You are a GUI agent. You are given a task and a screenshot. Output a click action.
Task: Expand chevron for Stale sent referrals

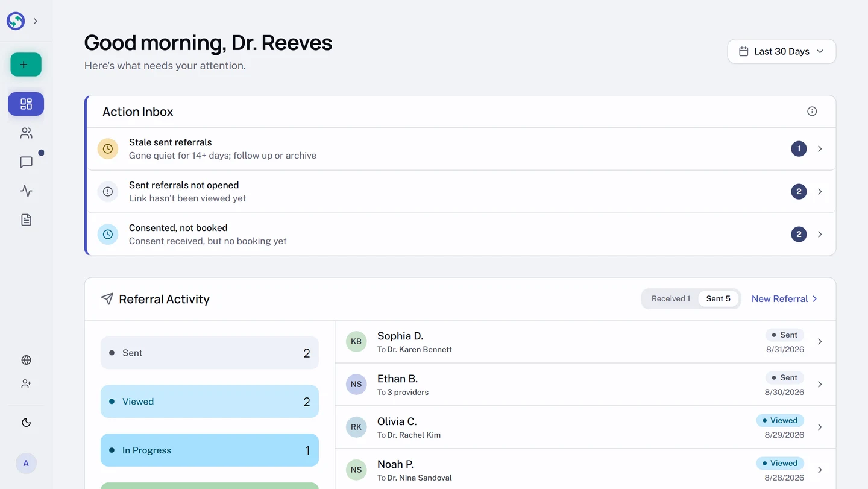pos(820,148)
